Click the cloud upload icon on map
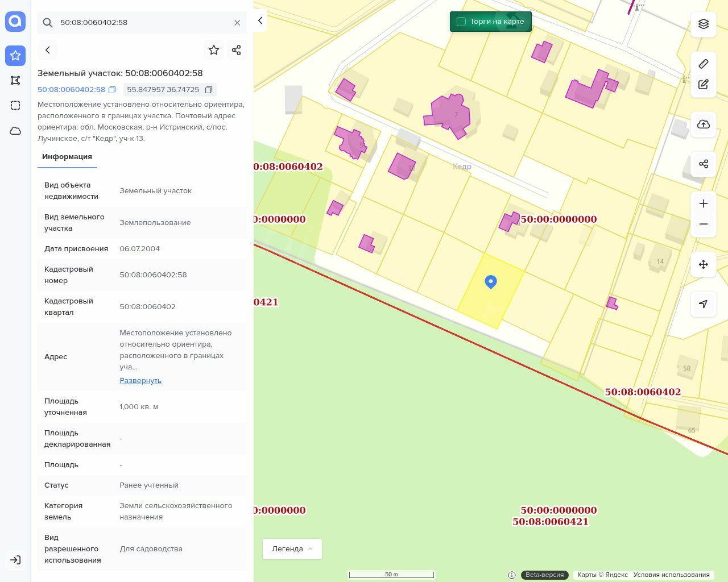Image resolution: width=728 pixels, height=582 pixels. click(x=704, y=124)
